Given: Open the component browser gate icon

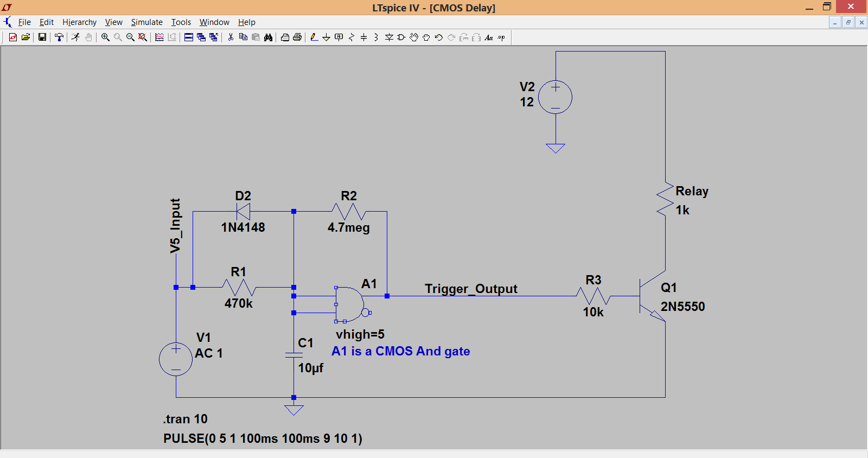Looking at the screenshot, I should click(x=401, y=37).
